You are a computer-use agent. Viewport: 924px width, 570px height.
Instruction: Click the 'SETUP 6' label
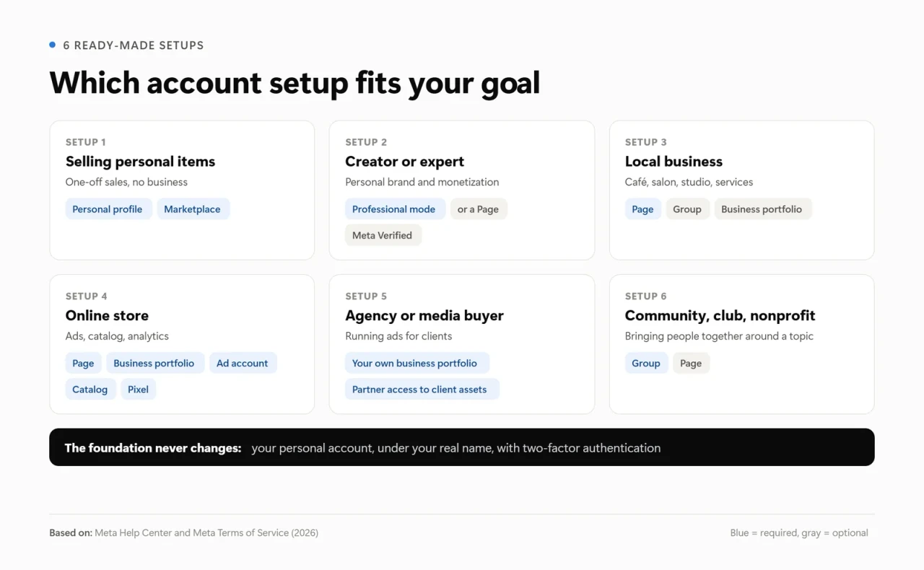click(646, 296)
